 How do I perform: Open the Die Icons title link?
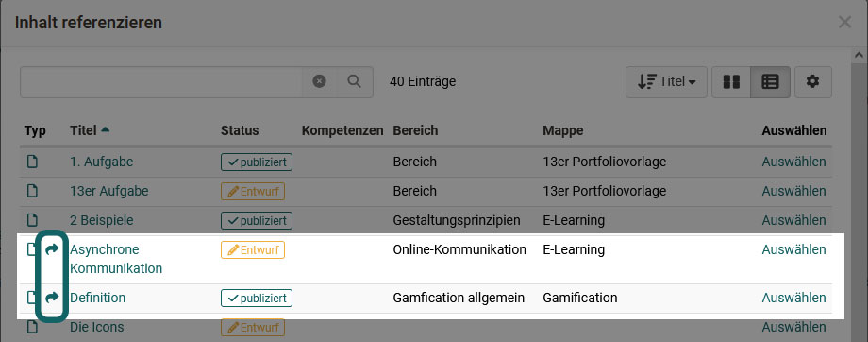point(97,327)
